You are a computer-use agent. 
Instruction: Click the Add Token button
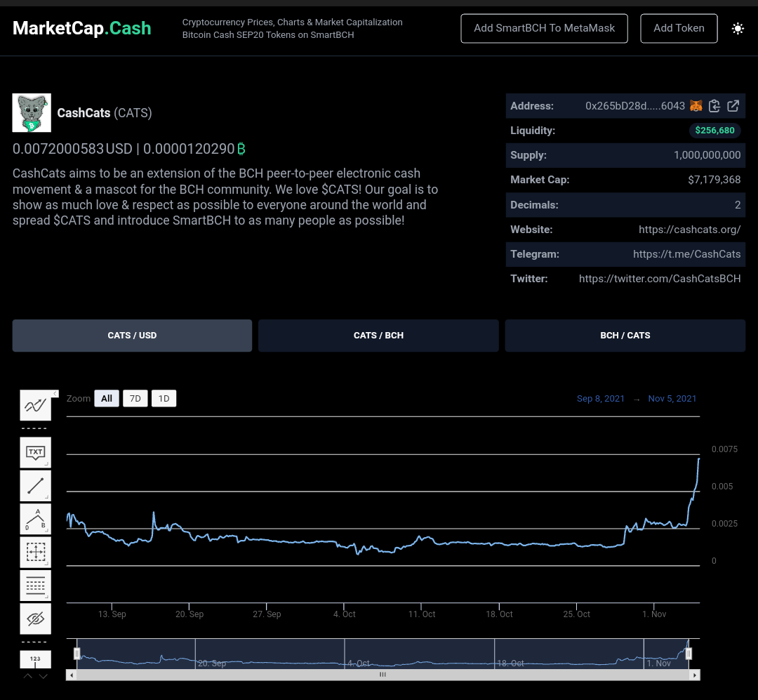tap(679, 29)
